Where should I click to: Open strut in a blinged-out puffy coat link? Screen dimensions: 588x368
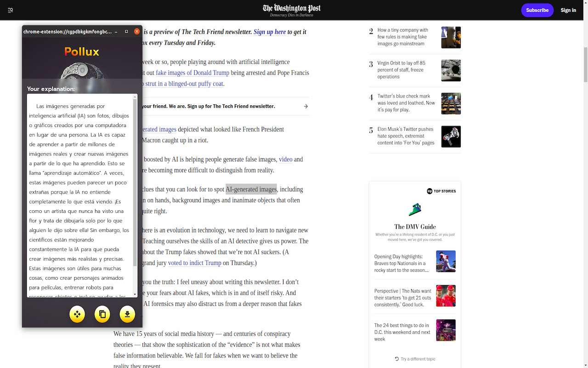(x=183, y=84)
